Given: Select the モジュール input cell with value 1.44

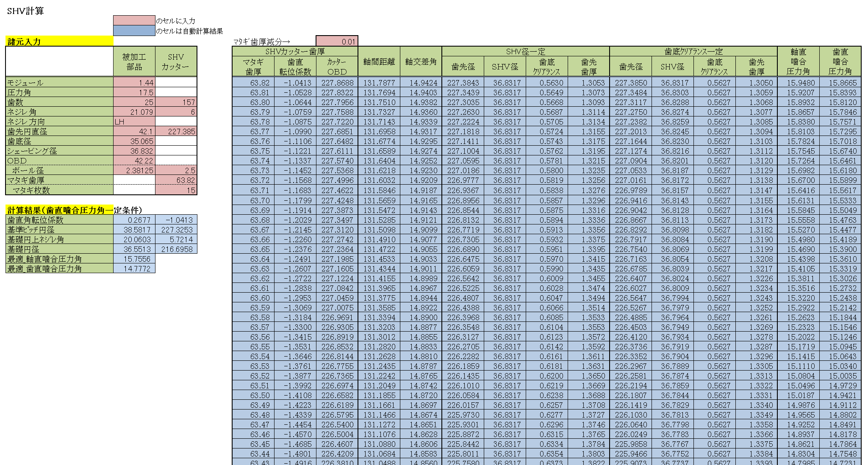Looking at the screenshot, I should pos(134,83).
